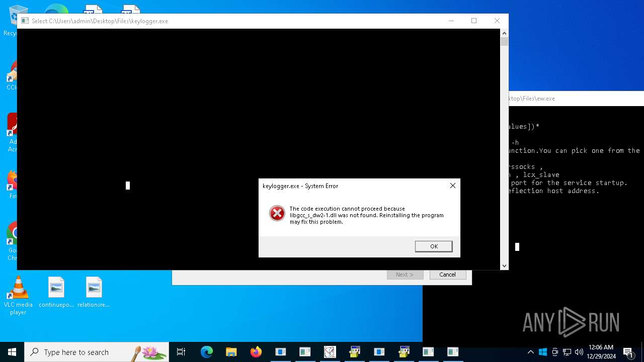Select the Firefox desktop shortcut
644x362 pixels.
tap(12, 184)
